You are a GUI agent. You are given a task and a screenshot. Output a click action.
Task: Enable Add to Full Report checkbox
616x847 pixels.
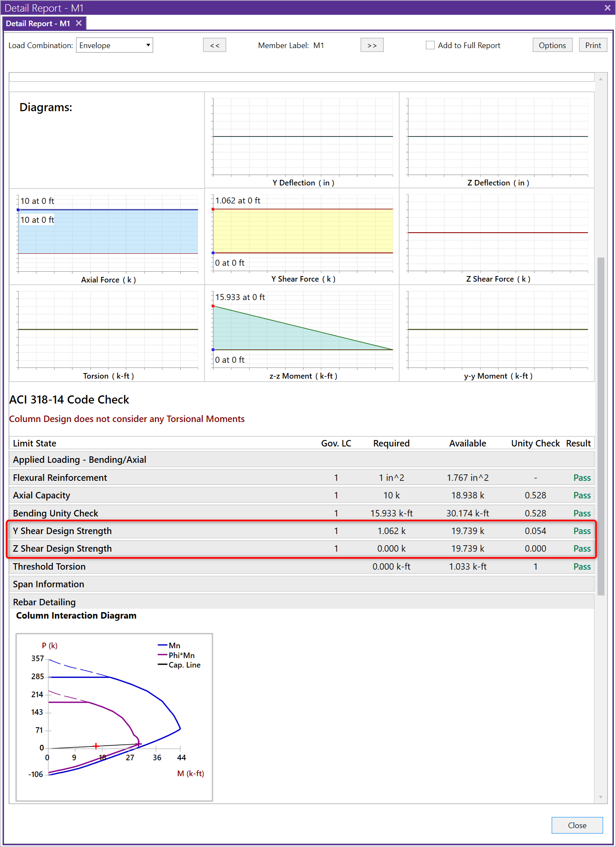tap(430, 45)
